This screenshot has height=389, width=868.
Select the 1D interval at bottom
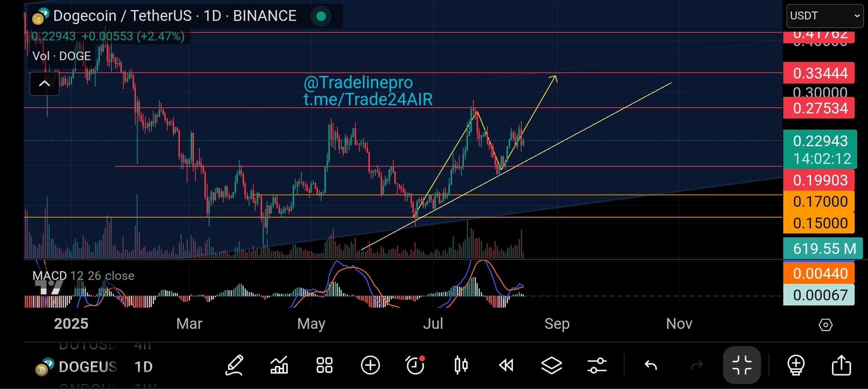pyautogui.click(x=143, y=367)
